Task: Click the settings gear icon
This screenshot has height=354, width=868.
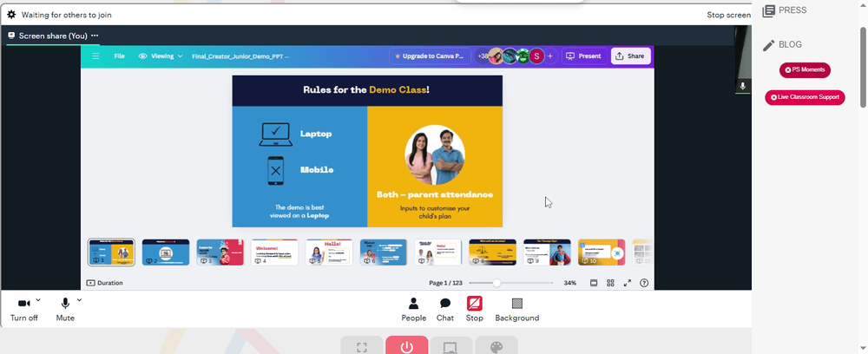Action: [11, 15]
